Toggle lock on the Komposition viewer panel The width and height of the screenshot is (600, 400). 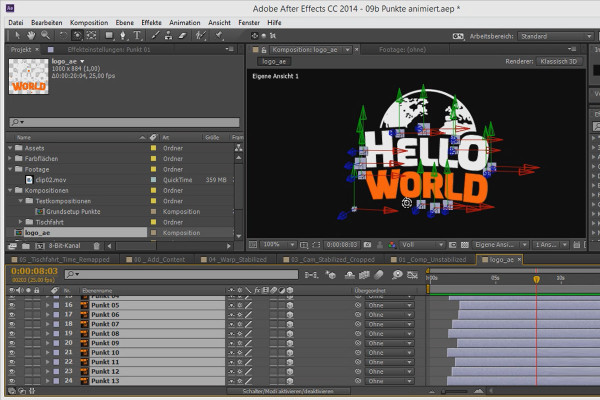tap(264, 50)
